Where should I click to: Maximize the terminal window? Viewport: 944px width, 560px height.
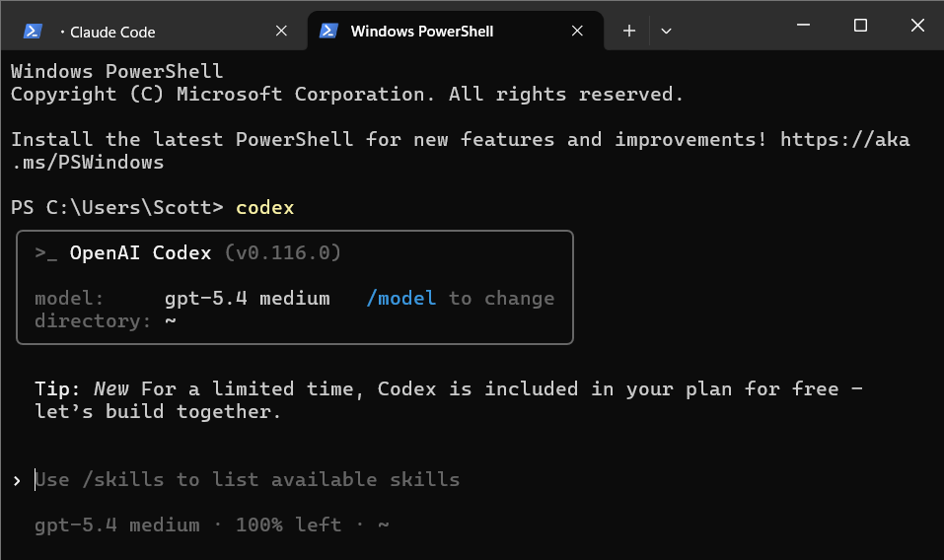(860, 26)
